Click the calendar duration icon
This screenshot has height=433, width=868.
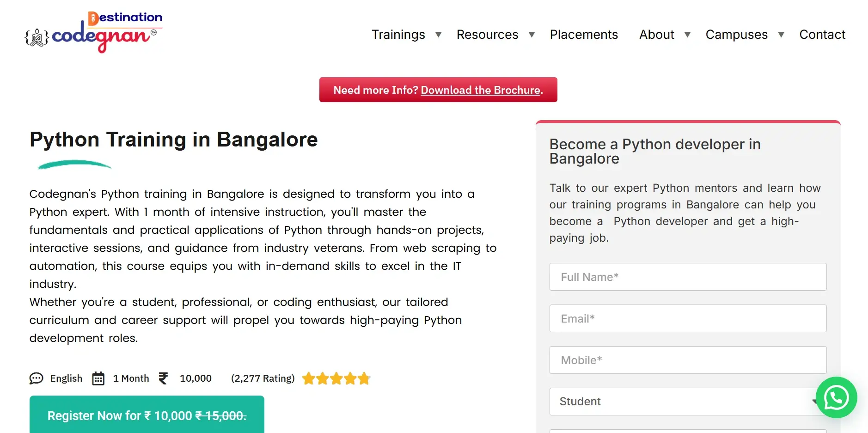[x=98, y=378]
